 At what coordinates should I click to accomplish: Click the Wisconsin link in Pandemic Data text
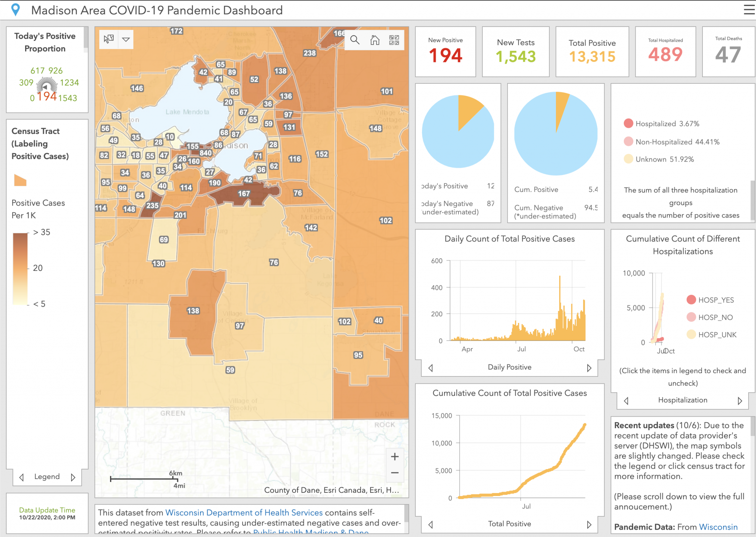718,527
